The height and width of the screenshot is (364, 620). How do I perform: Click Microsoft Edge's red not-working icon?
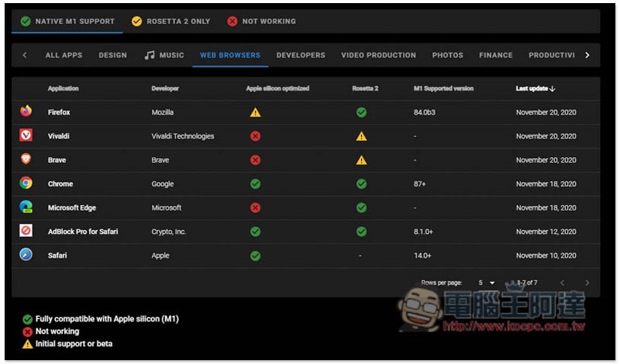256,208
